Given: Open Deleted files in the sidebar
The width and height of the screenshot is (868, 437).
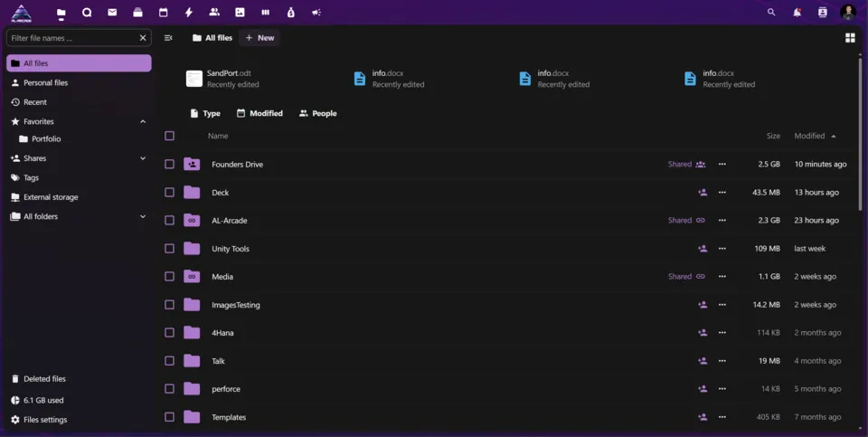Looking at the screenshot, I should [79, 379].
